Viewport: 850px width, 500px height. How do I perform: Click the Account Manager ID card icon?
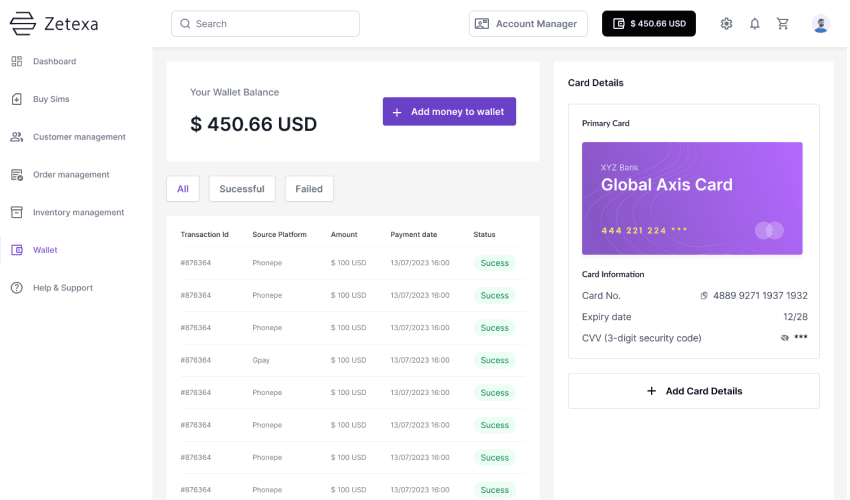click(x=482, y=24)
